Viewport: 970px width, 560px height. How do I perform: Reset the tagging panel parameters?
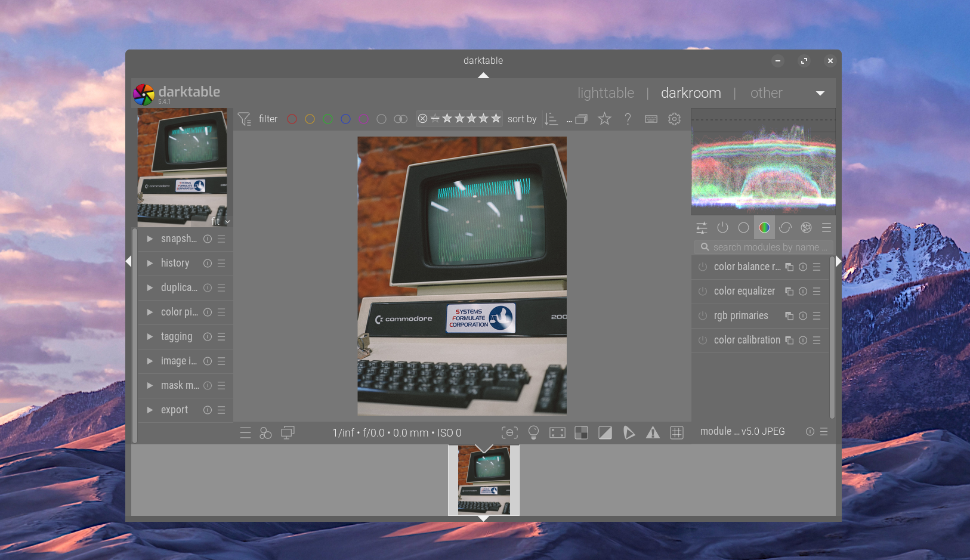coord(208,336)
